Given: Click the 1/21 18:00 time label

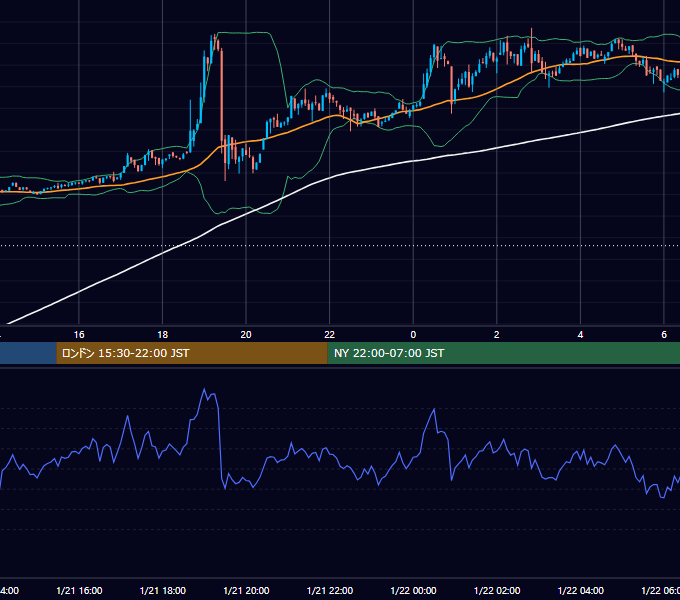Looking at the screenshot, I should point(163,590).
